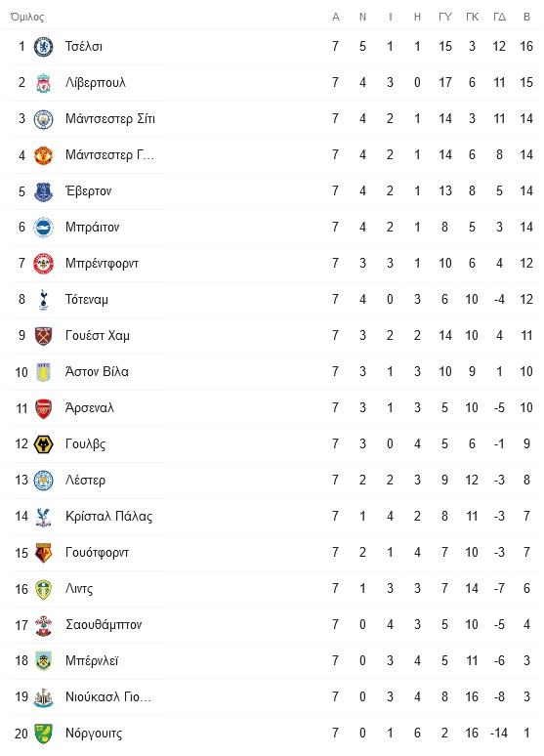544x756 pixels.
Task: Click the Everton club crest
Action: (x=43, y=191)
